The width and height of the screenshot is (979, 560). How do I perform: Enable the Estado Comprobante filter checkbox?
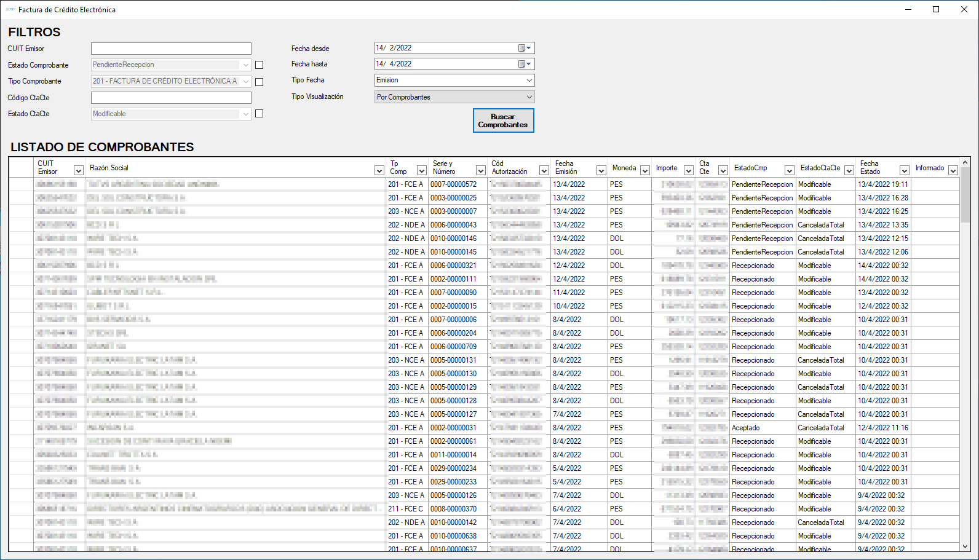(x=259, y=65)
